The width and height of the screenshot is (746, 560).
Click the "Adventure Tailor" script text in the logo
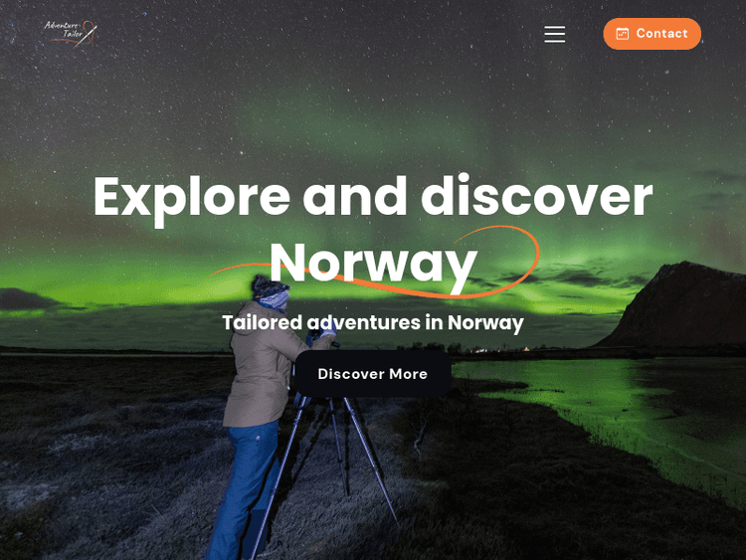click(x=65, y=30)
